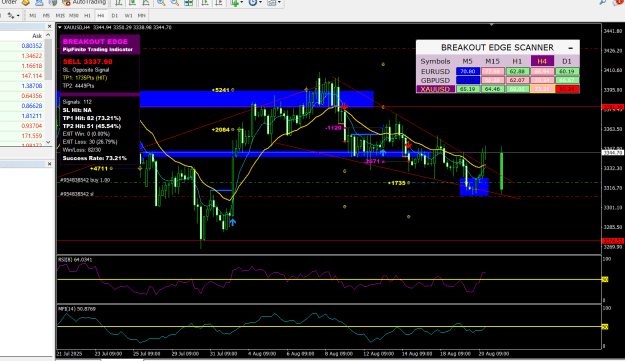
Task: Switch to the H1 timeframe
Action: coord(87,16)
